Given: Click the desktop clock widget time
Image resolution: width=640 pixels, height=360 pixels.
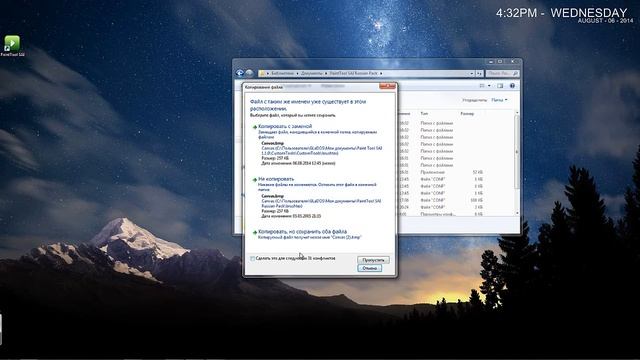Looking at the screenshot, I should tap(516, 13).
